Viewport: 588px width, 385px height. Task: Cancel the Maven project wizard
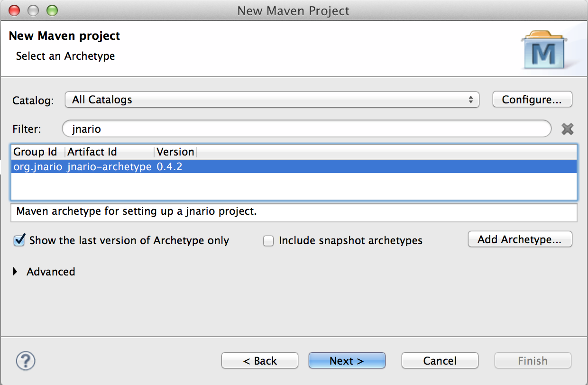440,361
